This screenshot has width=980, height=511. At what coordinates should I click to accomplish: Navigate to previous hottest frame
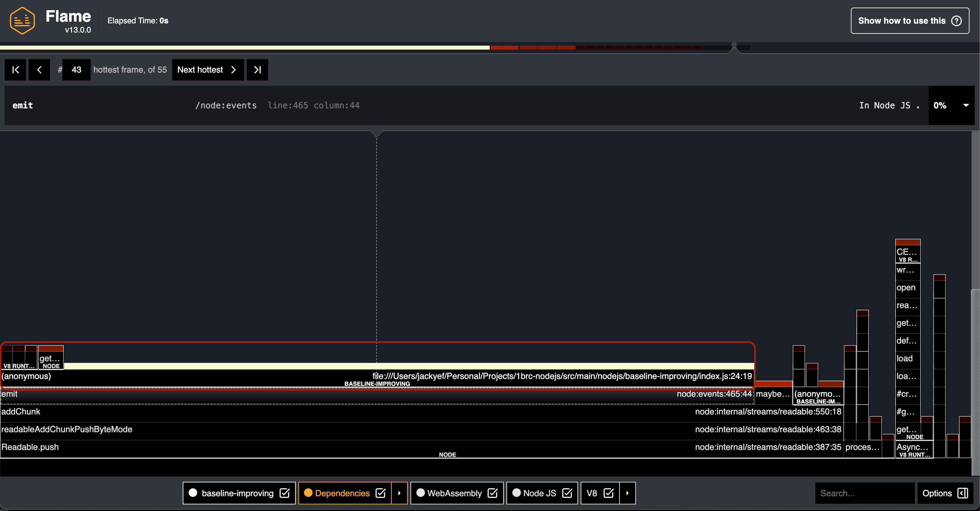point(39,69)
